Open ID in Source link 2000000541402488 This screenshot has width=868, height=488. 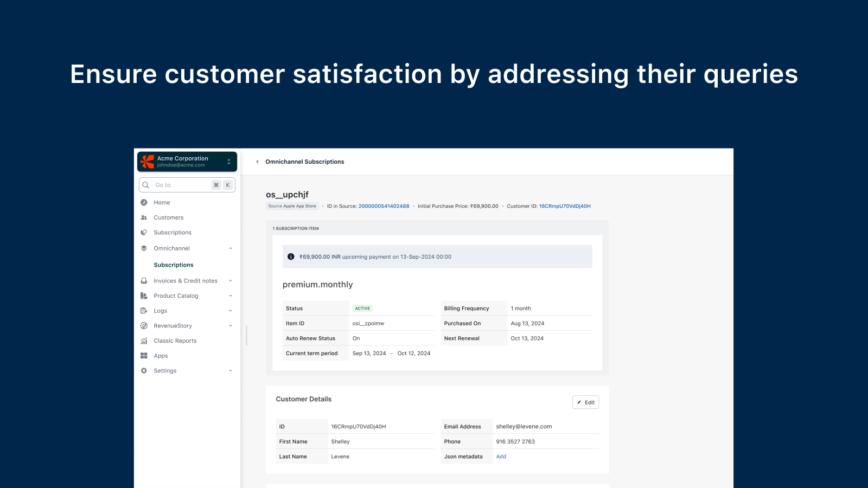click(384, 206)
